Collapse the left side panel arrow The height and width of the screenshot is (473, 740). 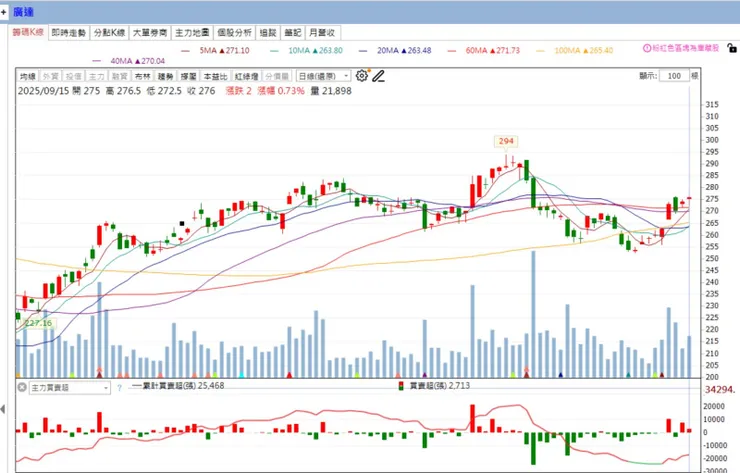3,409
